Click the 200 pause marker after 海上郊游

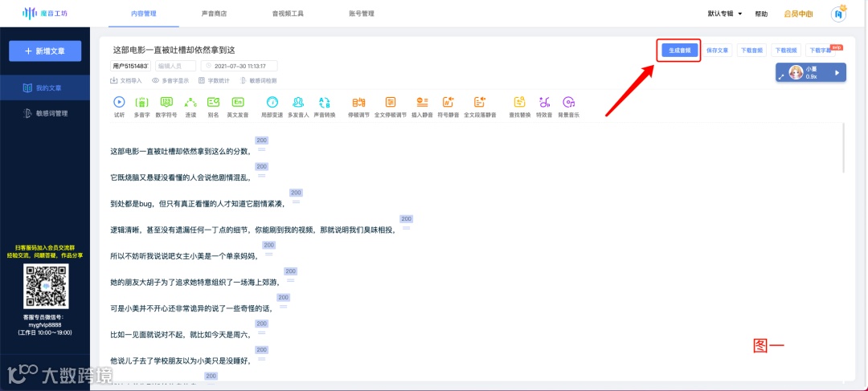pyautogui.click(x=291, y=271)
